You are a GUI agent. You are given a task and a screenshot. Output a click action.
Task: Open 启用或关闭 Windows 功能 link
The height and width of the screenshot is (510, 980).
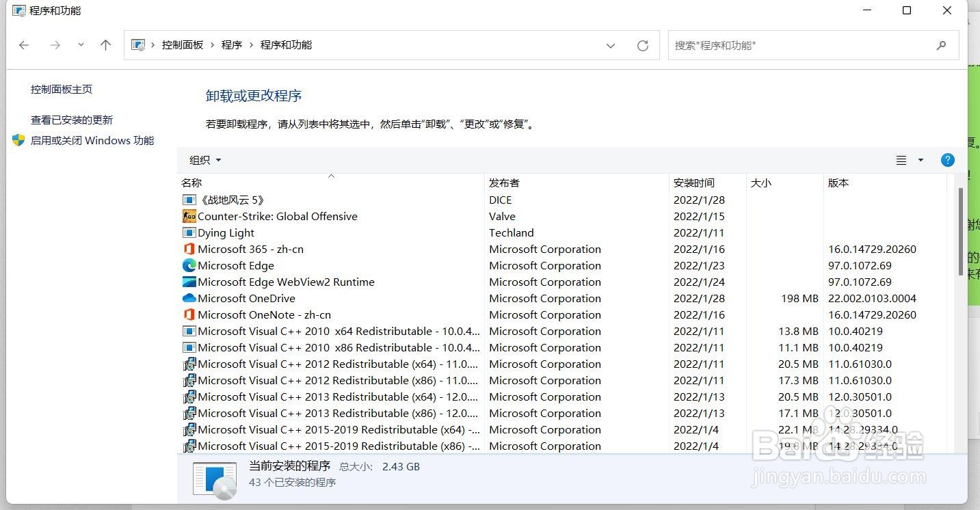[92, 141]
